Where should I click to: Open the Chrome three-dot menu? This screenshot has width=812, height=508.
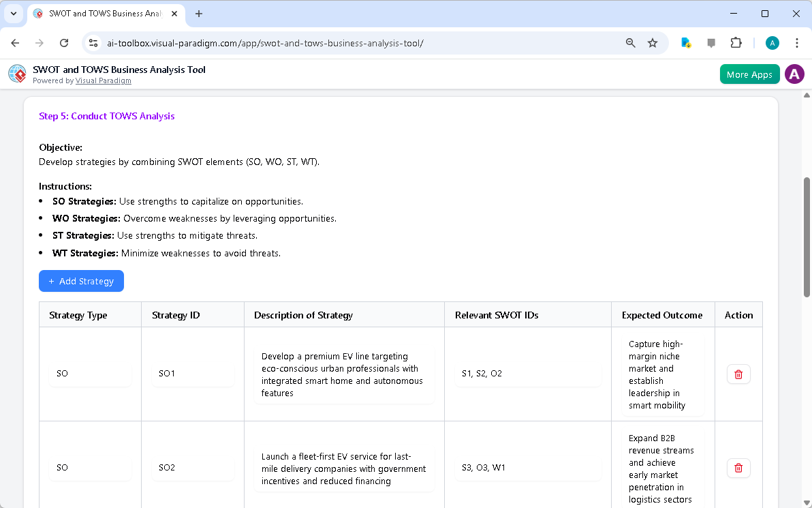point(797,42)
